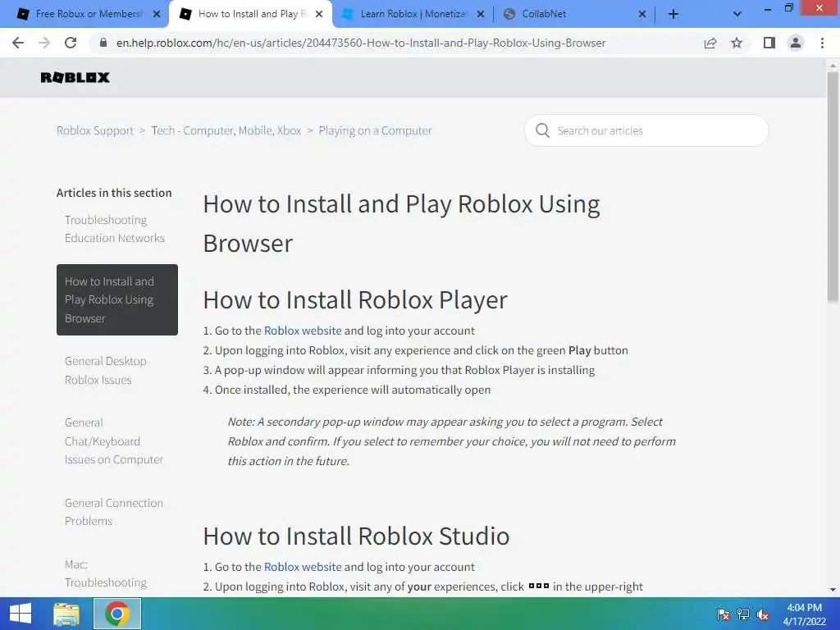This screenshot has height=630, width=840.
Task: Click the page vertical scrollbar thumb
Action: (833, 188)
